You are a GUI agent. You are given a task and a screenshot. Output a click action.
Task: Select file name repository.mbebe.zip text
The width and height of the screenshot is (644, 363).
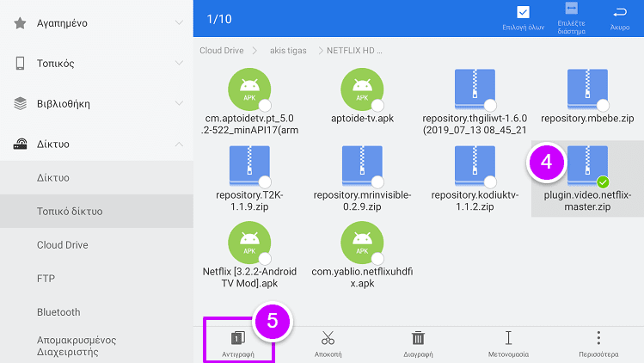coord(587,119)
